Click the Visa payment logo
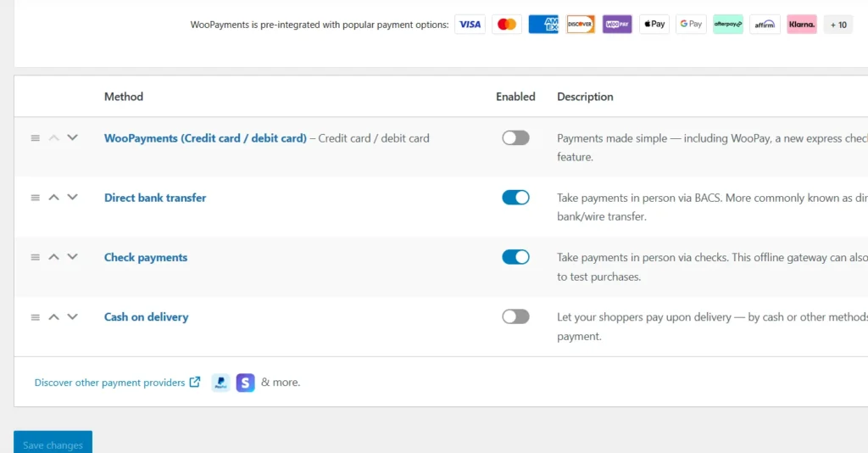Image resolution: width=868 pixels, height=453 pixels. (470, 25)
